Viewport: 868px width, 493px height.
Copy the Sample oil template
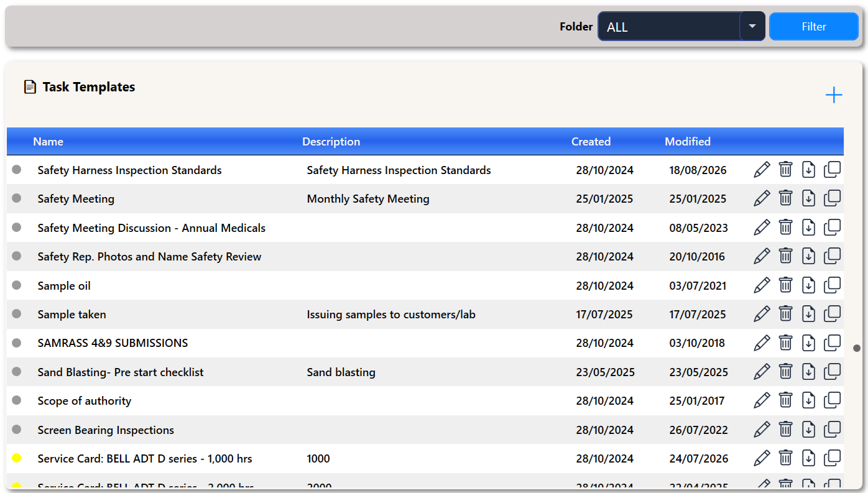[833, 285]
